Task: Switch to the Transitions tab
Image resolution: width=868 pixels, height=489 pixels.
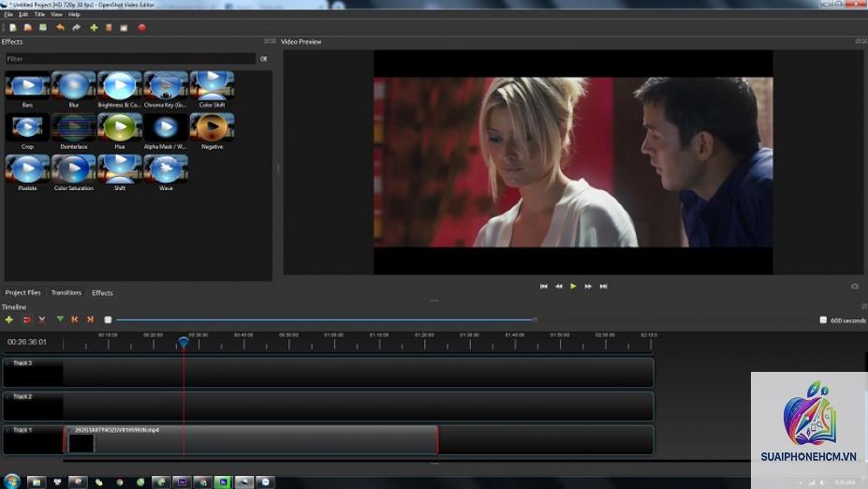Action: point(66,292)
